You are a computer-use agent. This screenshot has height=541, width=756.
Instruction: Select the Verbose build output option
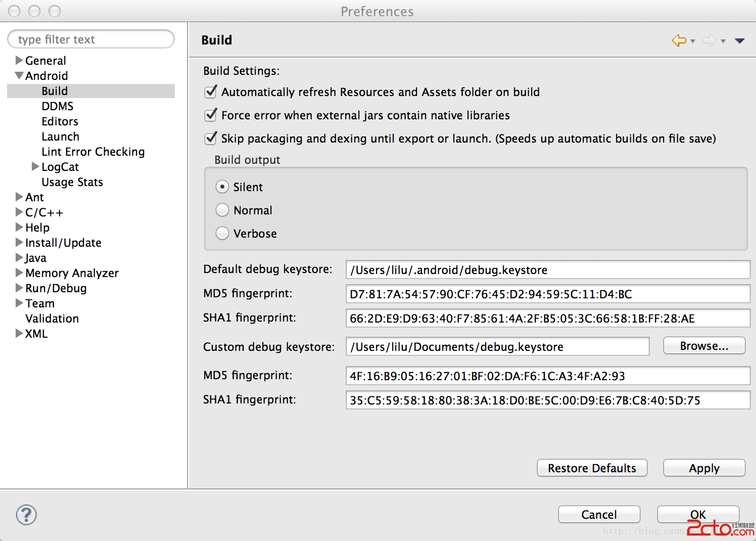click(x=222, y=234)
